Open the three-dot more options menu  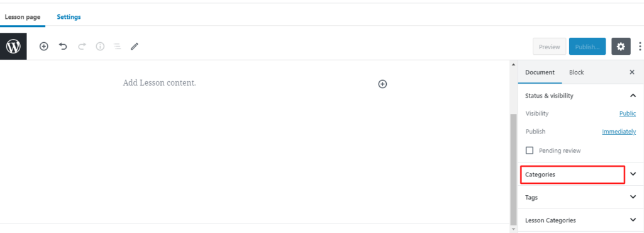[x=640, y=47]
